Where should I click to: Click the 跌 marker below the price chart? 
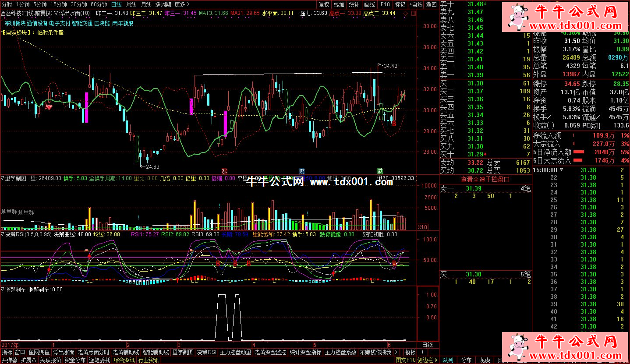click(379, 171)
